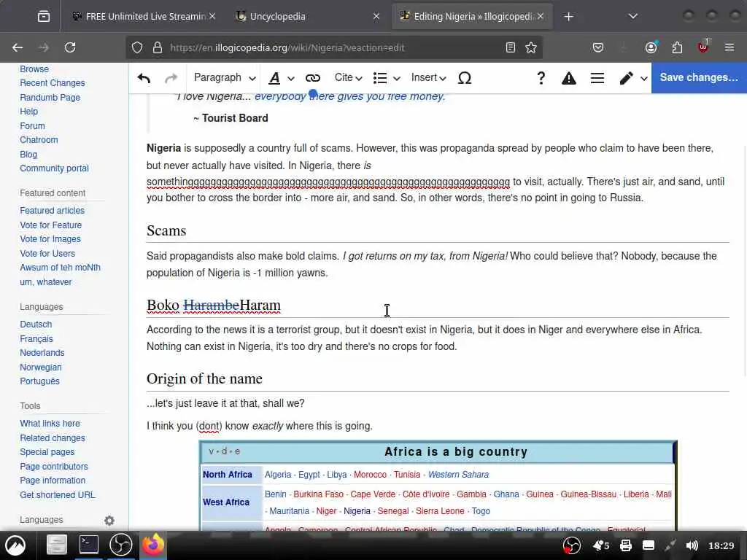Screen dimensions: 747x560
Task: Open sidebar Languages settings gear
Action: click(109, 521)
